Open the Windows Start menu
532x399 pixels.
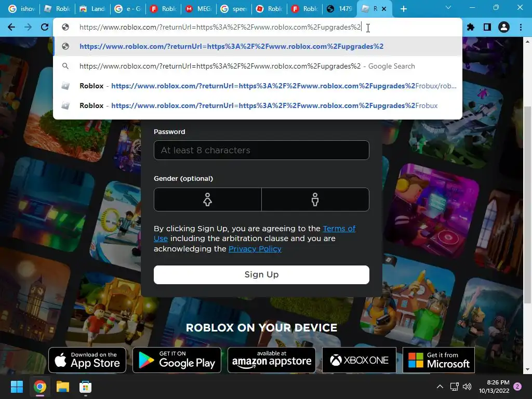[17, 387]
